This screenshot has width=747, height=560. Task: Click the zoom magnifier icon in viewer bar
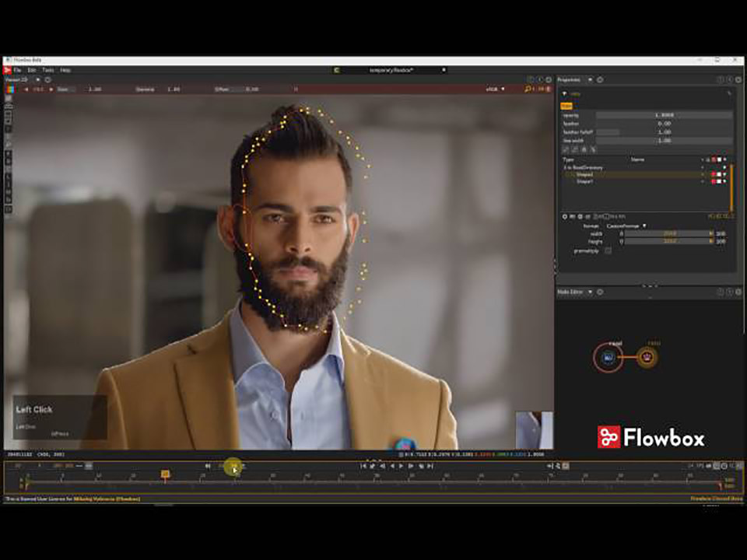pyautogui.click(x=528, y=89)
